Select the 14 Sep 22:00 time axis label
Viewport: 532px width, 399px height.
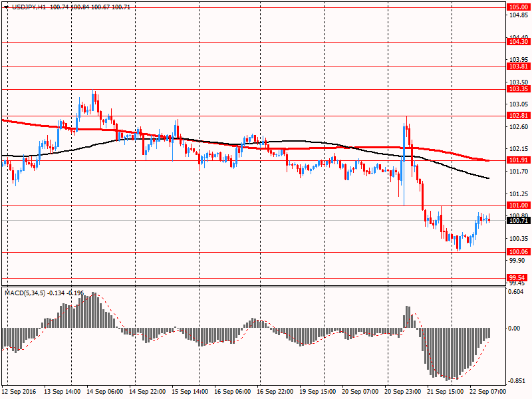(x=147, y=392)
